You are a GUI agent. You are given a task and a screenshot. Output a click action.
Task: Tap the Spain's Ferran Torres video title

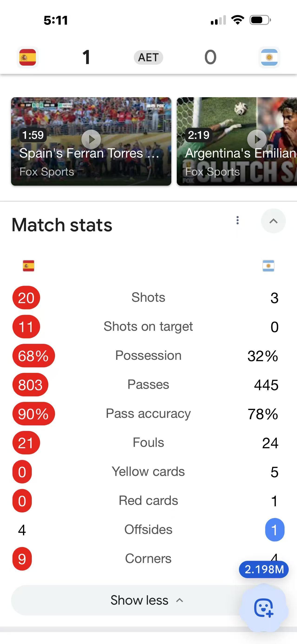click(x=89, y=153)
